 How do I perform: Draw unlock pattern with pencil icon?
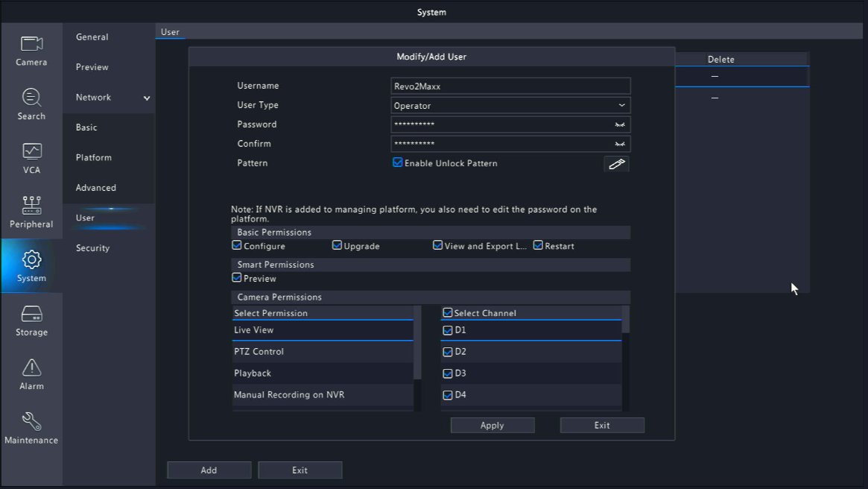coord(617,164)
